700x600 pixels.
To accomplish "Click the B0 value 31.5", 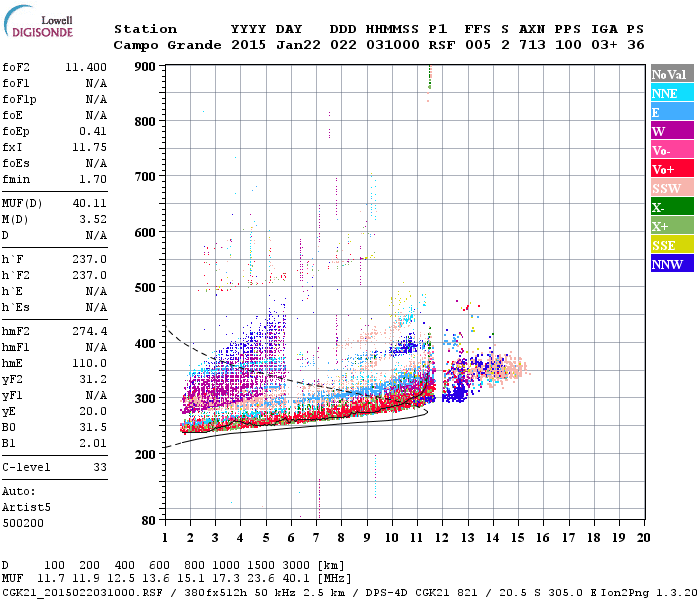I will point(93,428).
